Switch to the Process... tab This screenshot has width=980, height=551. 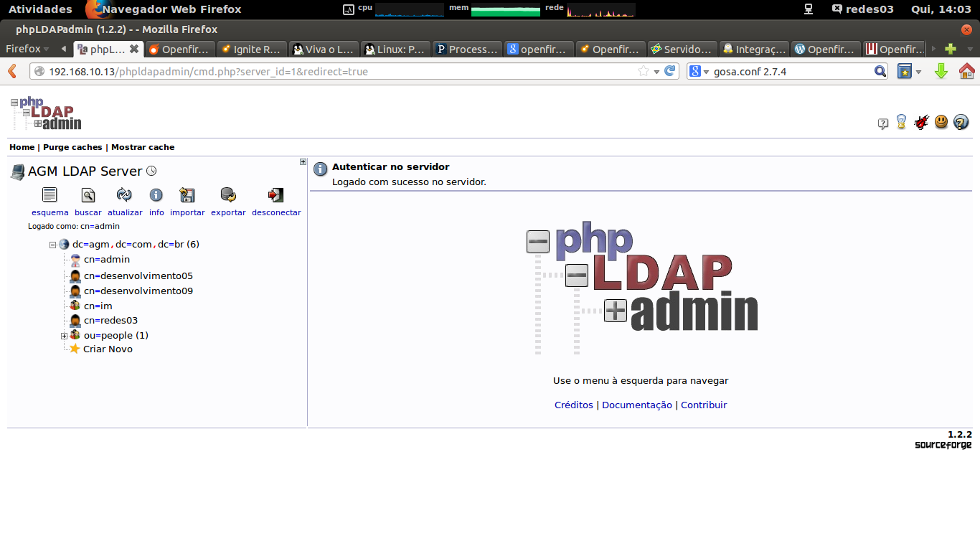pos(466,49)
